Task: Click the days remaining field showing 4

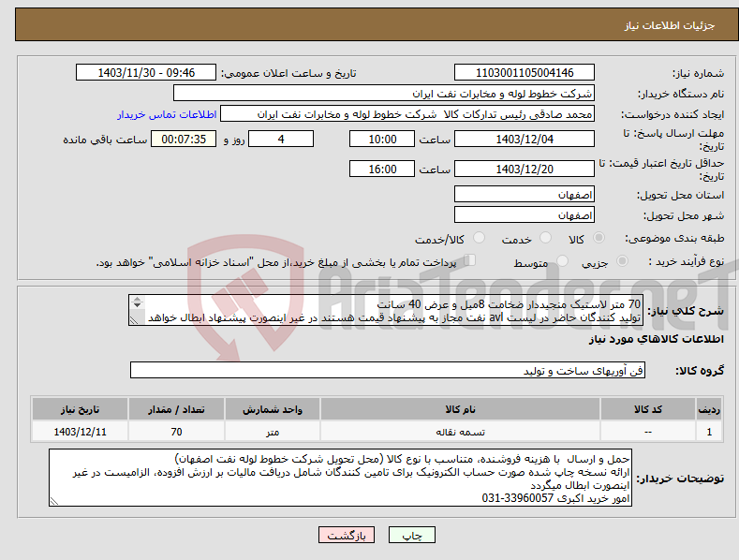Action: [x=281, y=139]
